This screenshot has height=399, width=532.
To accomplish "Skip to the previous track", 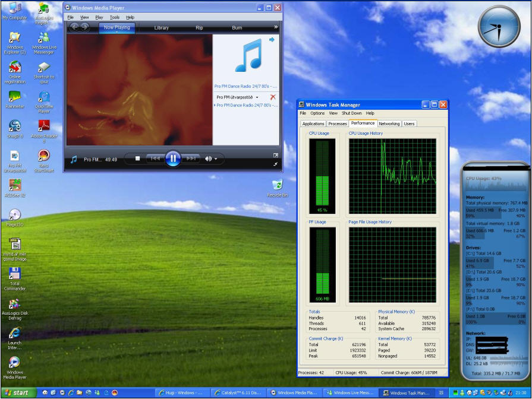I will [155, 159].
